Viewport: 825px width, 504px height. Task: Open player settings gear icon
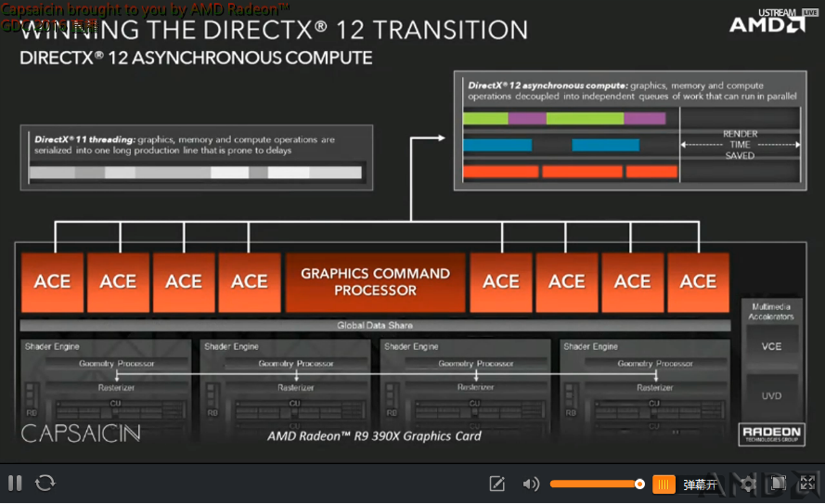tap(748, 484)
